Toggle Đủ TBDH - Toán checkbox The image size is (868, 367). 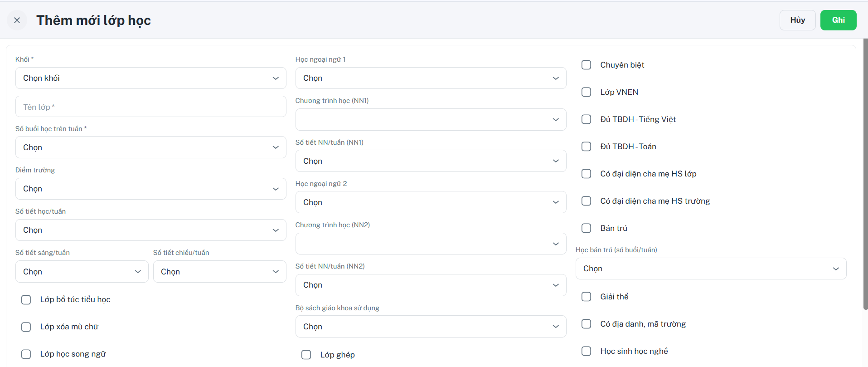587,147
